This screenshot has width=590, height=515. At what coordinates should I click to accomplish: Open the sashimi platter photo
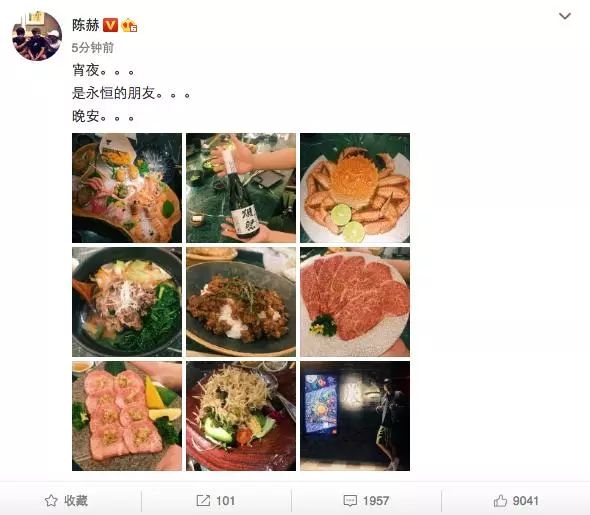pyautogui.click(x=127, y=188)
